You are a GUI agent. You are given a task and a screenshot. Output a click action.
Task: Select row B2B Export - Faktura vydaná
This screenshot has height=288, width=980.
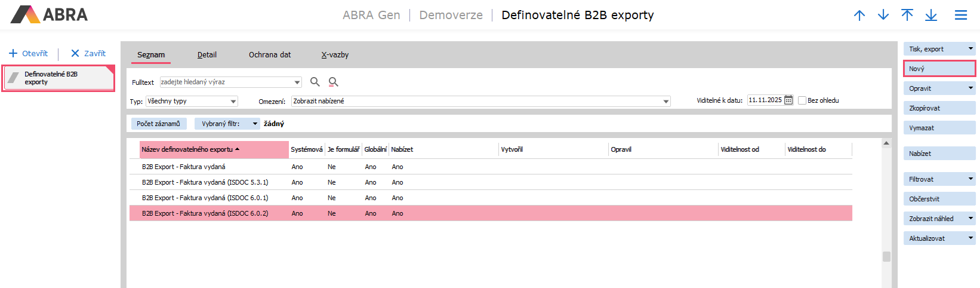click(491, 167)
